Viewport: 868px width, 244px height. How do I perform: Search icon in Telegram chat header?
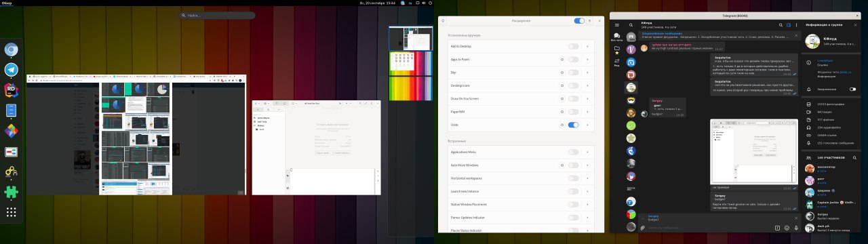pyautogui.click(x=780, y=24)
